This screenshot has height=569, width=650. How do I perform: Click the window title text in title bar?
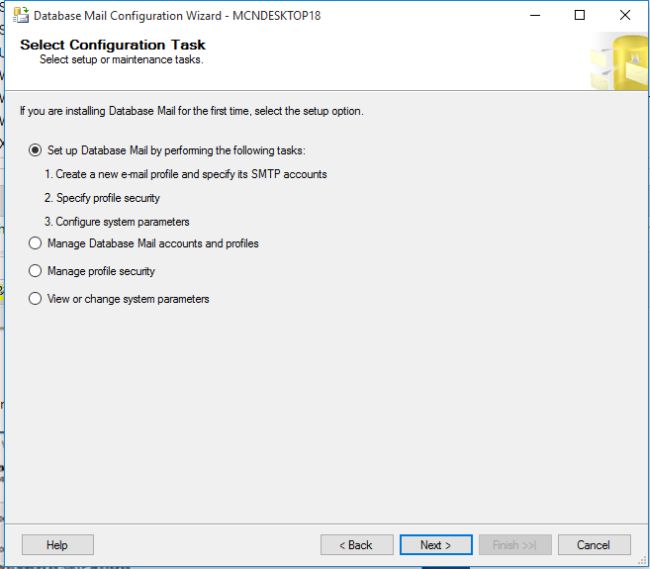pos(177,16)
